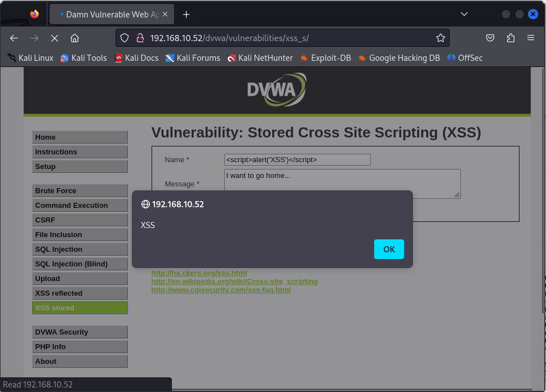Open SQL Injection page
546x392 pixels.
[80, 250]
